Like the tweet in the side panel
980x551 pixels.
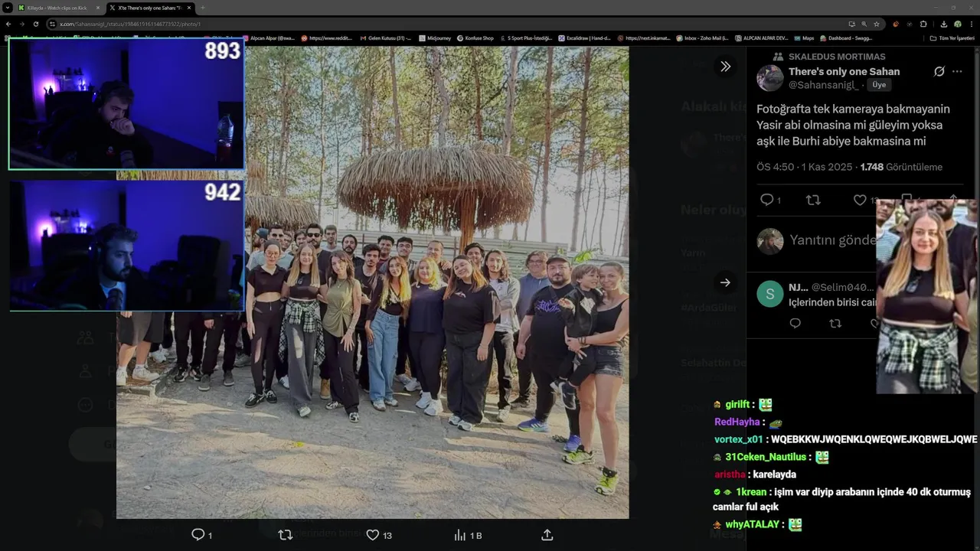pyautogui.click(x=860, y=200)
